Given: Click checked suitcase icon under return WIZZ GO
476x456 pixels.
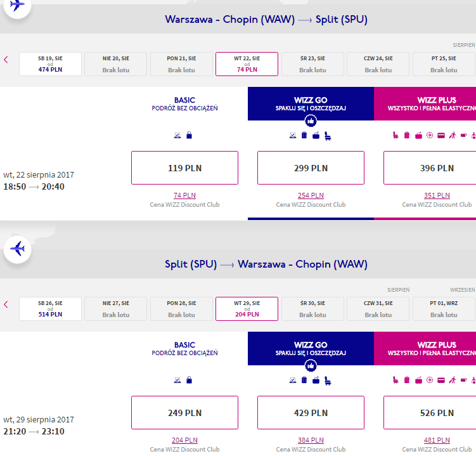Looking at the screenshot, I should click(304, 380).
